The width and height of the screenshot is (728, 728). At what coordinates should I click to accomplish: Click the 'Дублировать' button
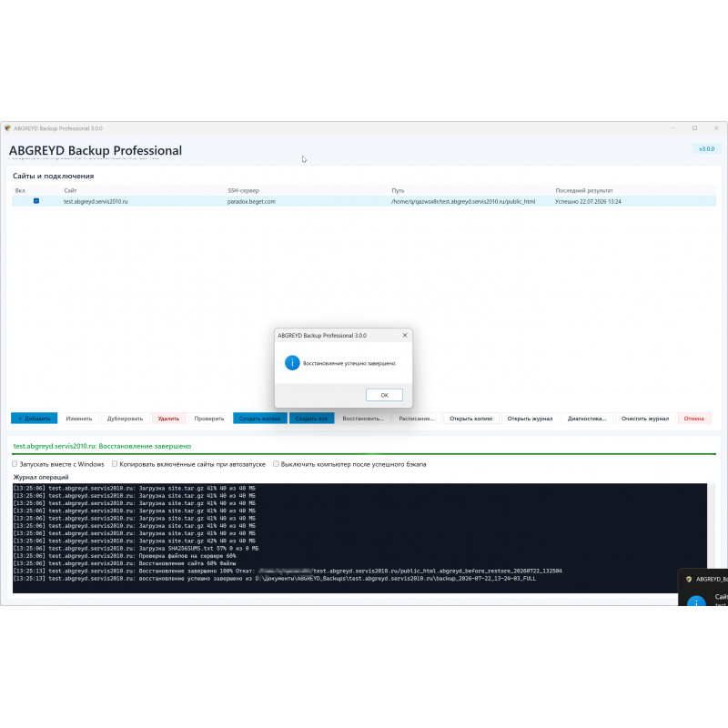click(125, 419)
